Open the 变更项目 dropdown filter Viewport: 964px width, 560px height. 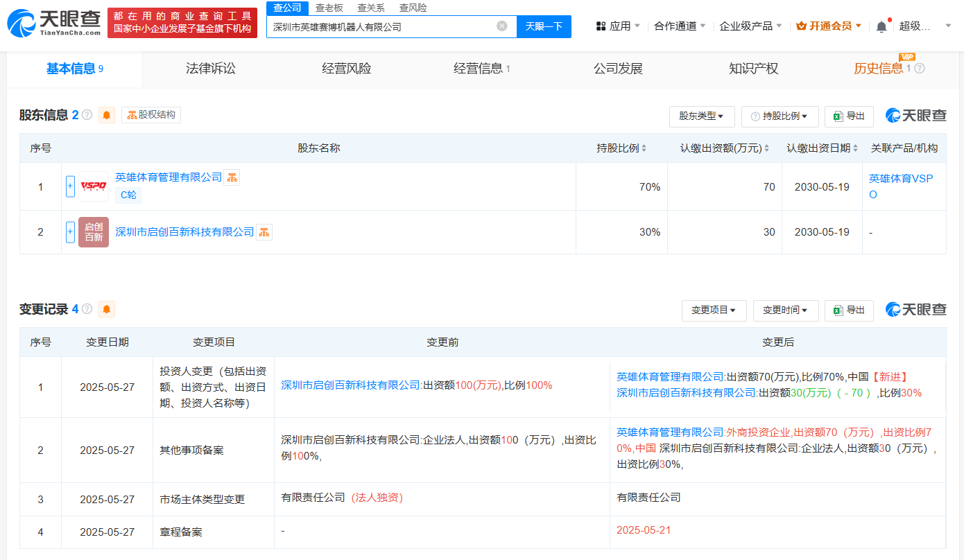[714, 310]
